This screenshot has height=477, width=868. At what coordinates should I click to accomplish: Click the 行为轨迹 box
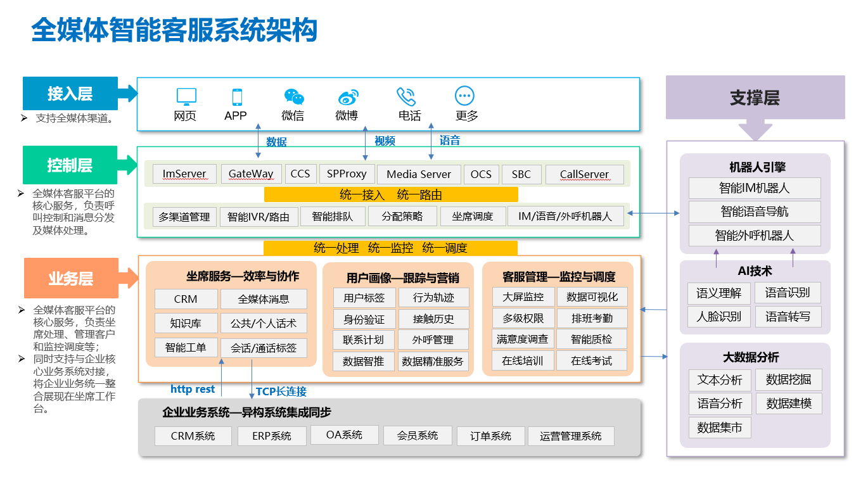click(x=434, y=298)
